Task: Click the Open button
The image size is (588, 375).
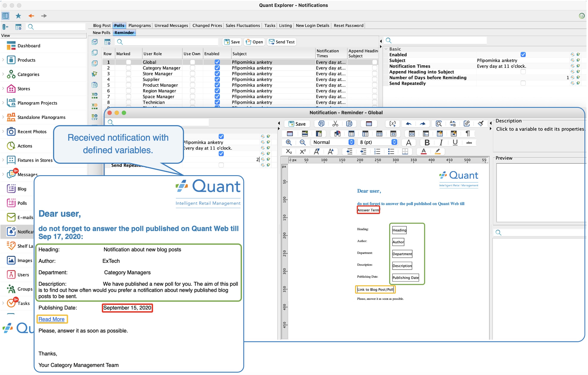Action: click(x=255, y=42)
